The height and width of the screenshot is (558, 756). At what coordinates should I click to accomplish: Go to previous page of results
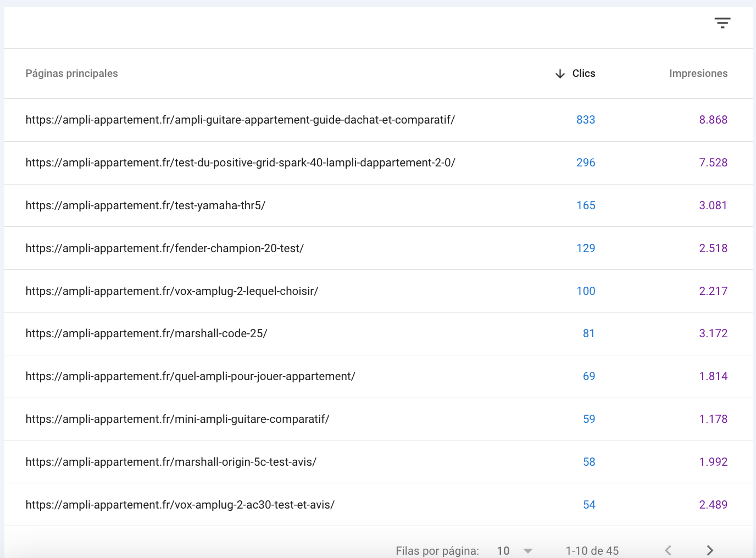pos(668,550)
